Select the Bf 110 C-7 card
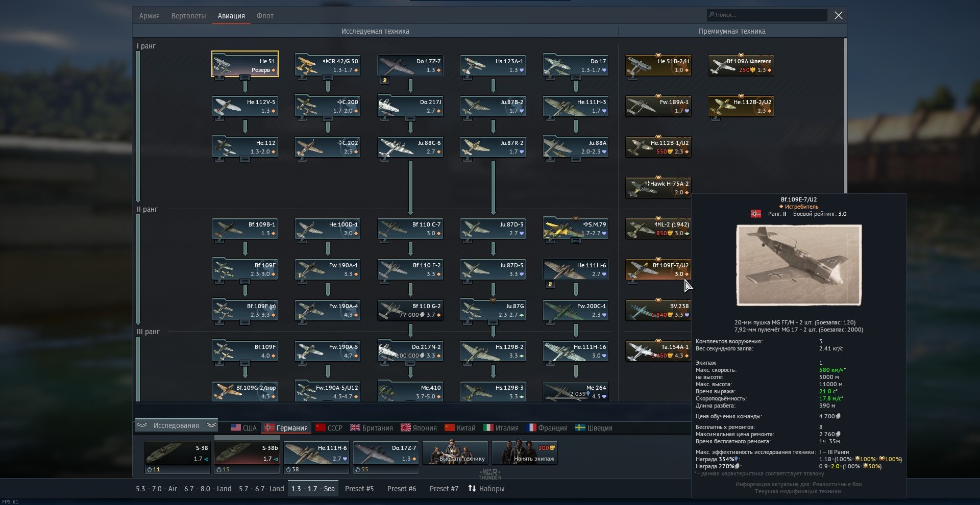 click(x=410, y=228)
